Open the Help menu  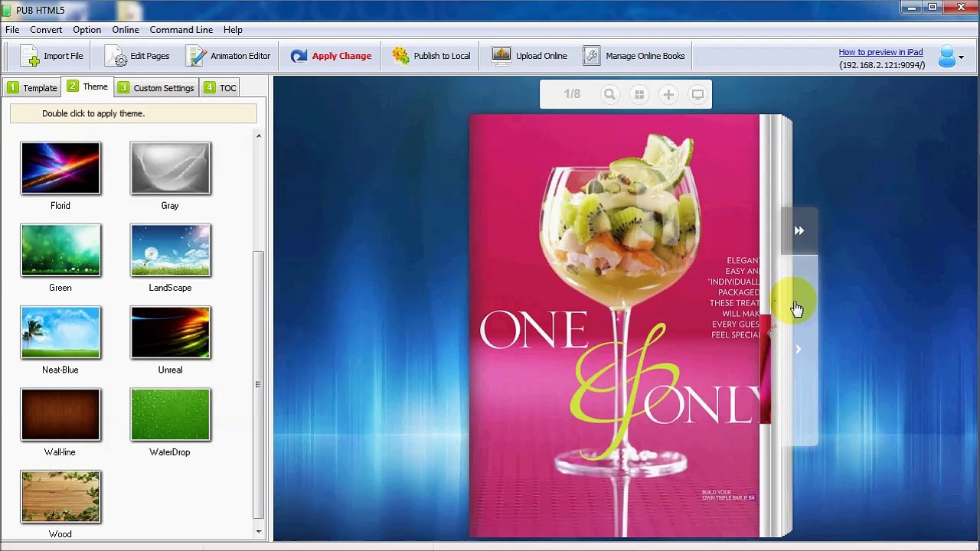233,30
